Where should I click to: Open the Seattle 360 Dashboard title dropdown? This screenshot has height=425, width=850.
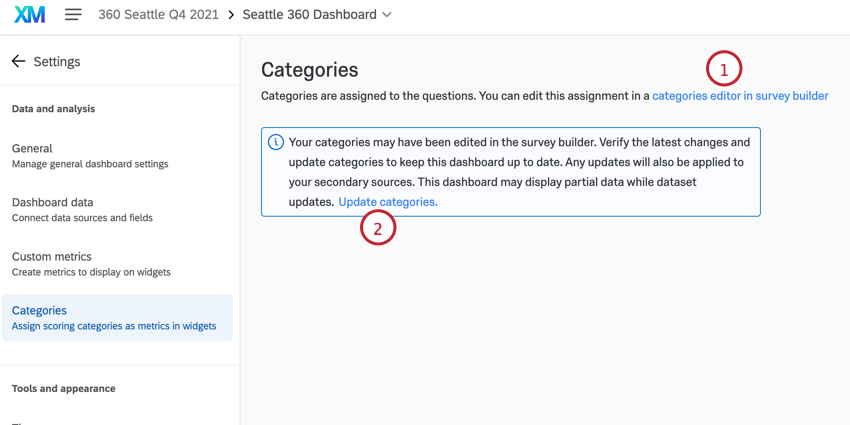point(310,15)
